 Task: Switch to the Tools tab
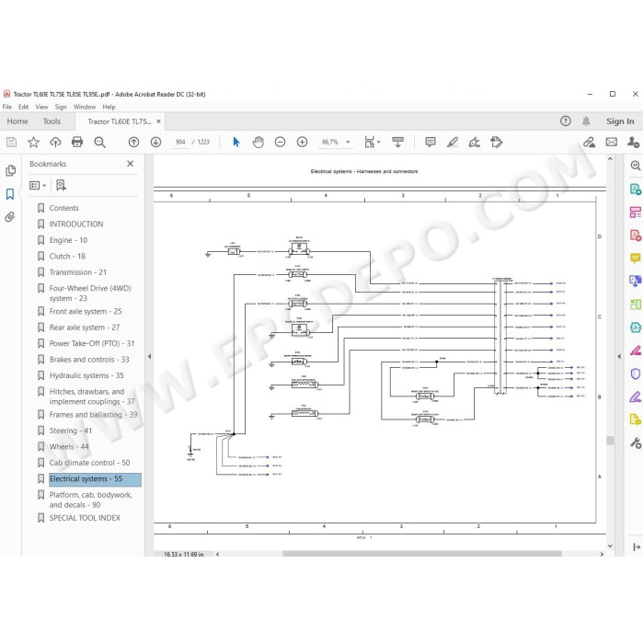pos(52,121)
